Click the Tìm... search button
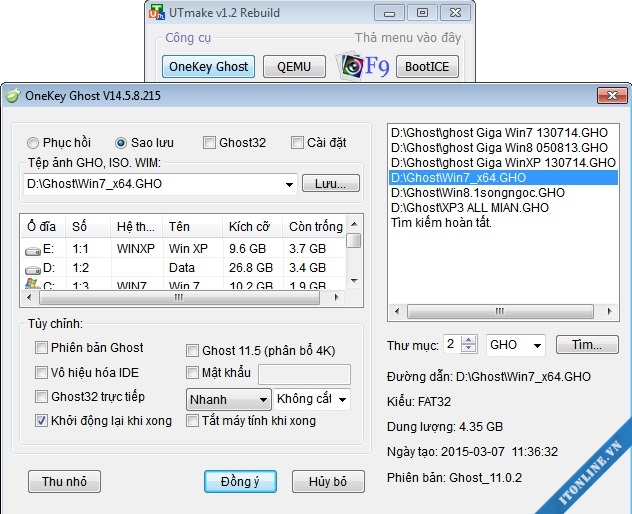Viewport: 632px width, 514px height. (x=587, y=345)
